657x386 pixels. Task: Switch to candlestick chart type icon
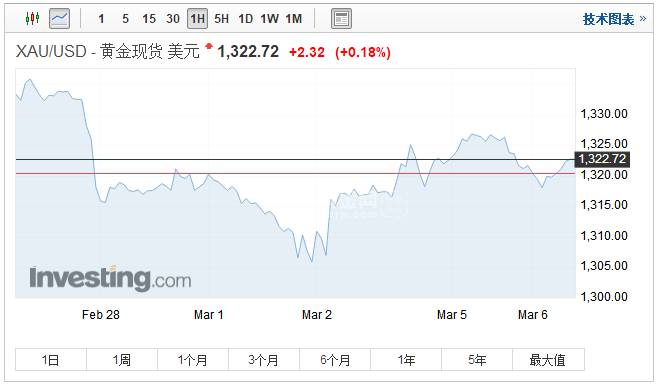point(32,18)
